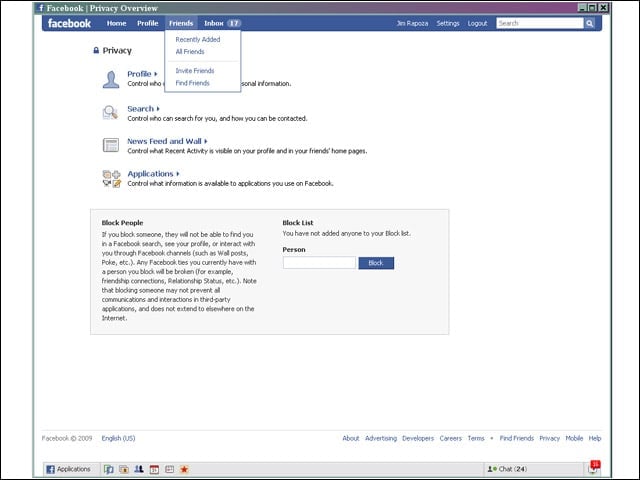Click the facebook logo in the header
640x480 pixels.
coord(69,23)
